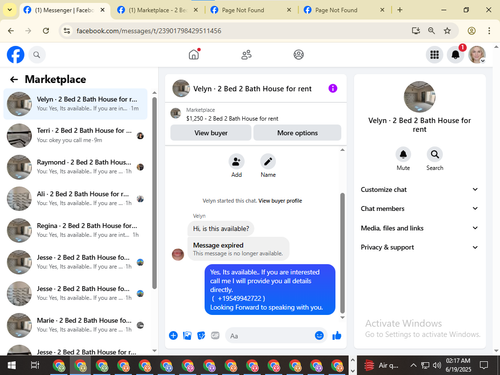The image size is (500, 375).
Task: Mute the conversation with bell icon
Action: pyautogui.click(x=403, y=154)
